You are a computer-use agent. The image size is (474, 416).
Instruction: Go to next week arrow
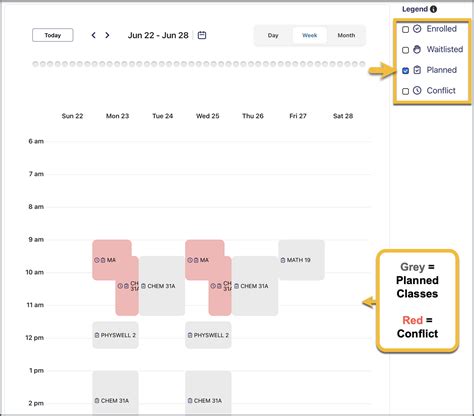[107, 35]
